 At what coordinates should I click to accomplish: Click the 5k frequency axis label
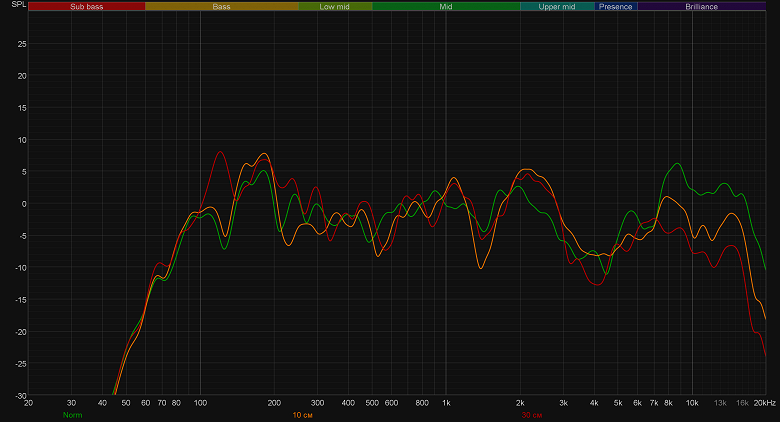coord(618,403)
